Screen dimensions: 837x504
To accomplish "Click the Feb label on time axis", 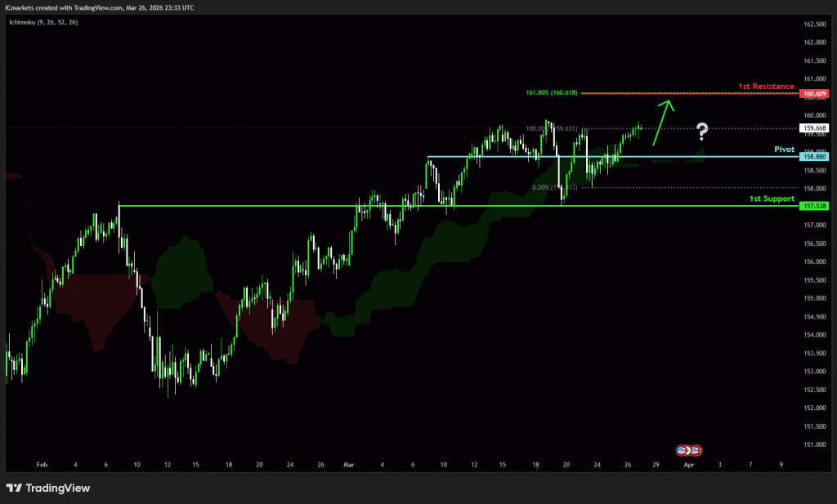I will click(43, 464).
